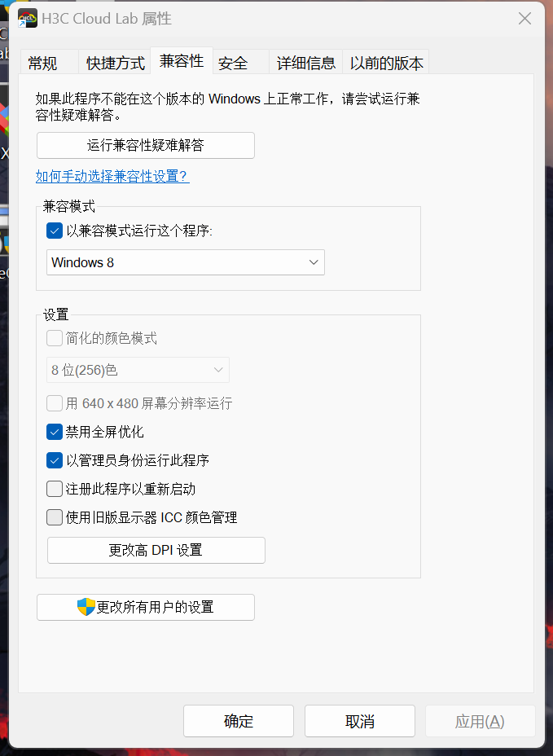The width and height of the screenshot is (553, 756).
Task: Toggle 以兼容模式运行这个程序 checkbox
Action: (x=55, y=231)
